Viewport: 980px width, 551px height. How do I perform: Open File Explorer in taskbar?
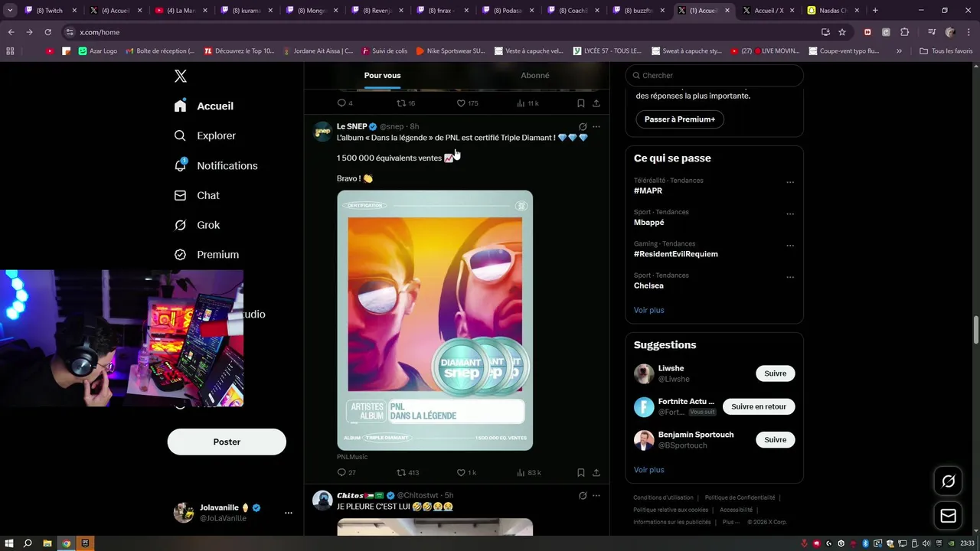click(47, 543)
